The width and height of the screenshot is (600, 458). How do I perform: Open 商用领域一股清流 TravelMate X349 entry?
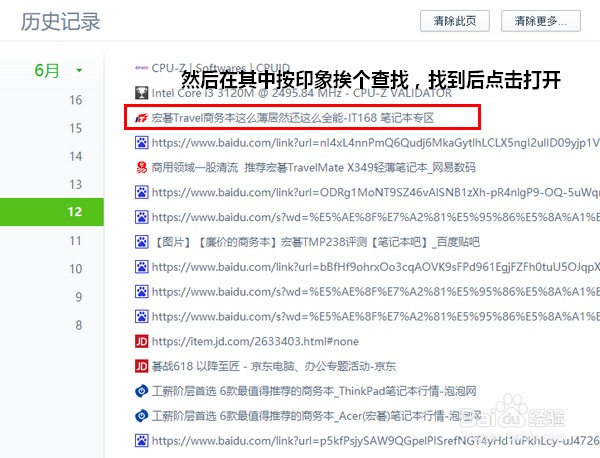(313, 168)
